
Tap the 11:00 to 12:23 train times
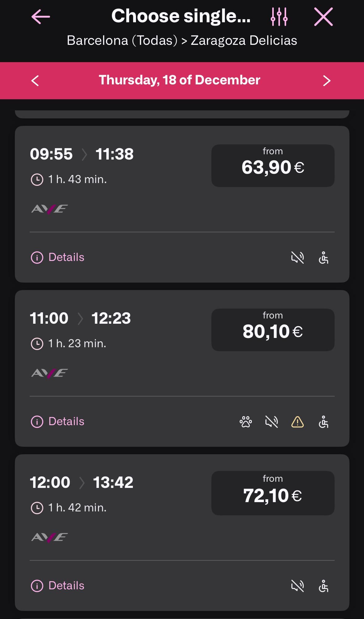click(80, 318)
